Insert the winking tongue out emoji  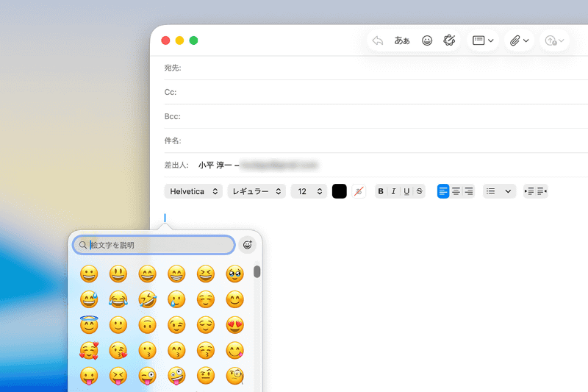click(x=148, y=377)
